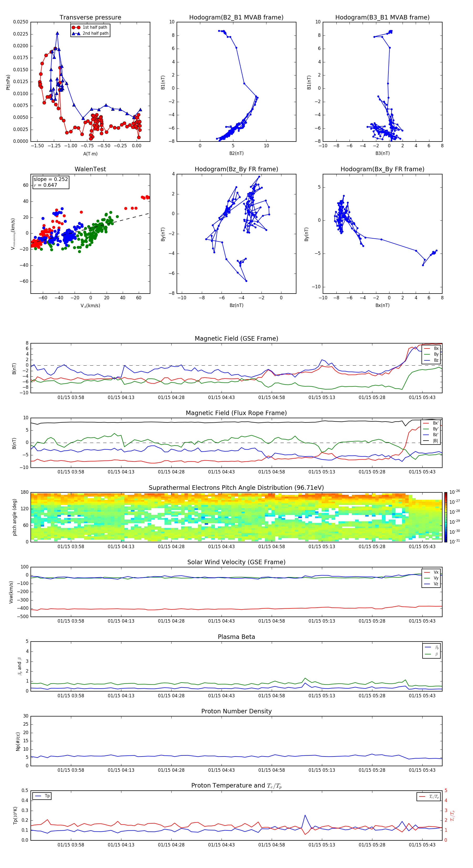Click the 'Bz' legend entry in GSE panel
The image size is (473, 868).
point(431,360)
